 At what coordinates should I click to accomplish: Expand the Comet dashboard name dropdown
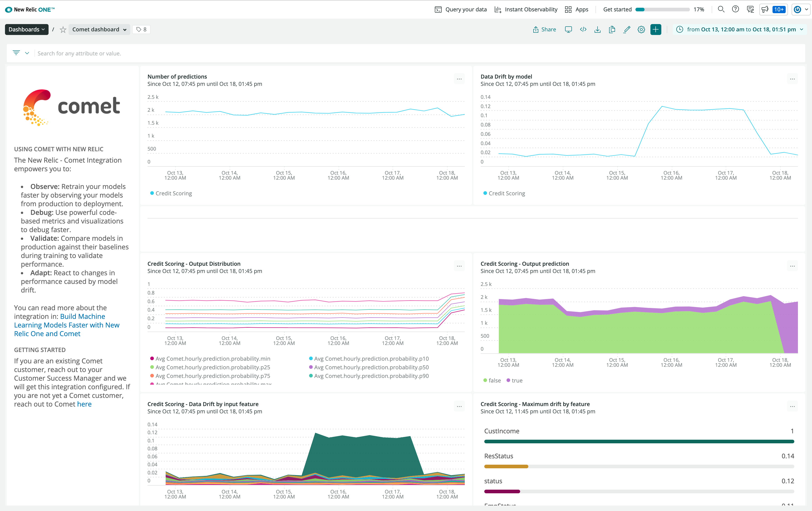[99, 29]
